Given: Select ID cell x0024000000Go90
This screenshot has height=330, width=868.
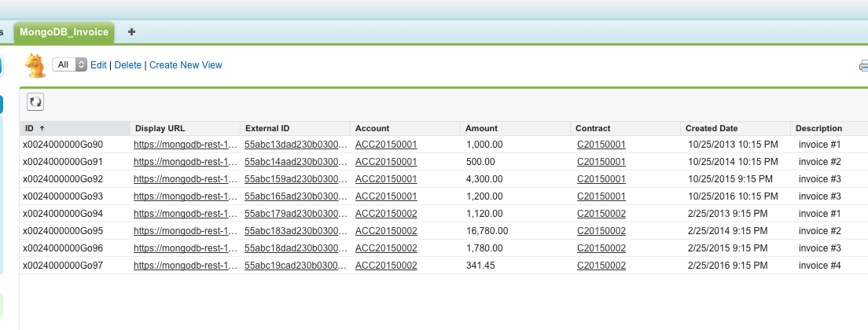Looking at the screenshot, I should point(63,145).
